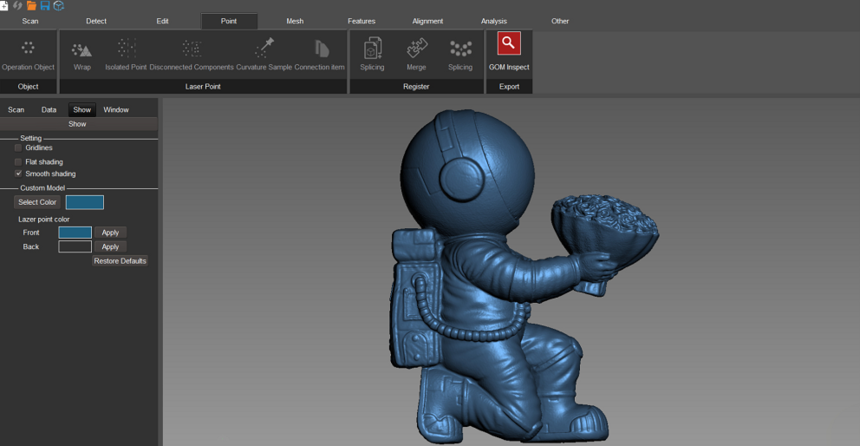860x446 pixels.
Task: Click the Back laser point color swatch
Action: (75, 247)
